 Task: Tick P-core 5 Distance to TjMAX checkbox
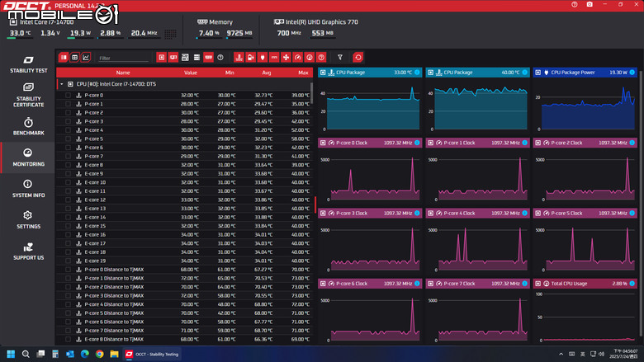pyautogui.click(x=68, y=313)
